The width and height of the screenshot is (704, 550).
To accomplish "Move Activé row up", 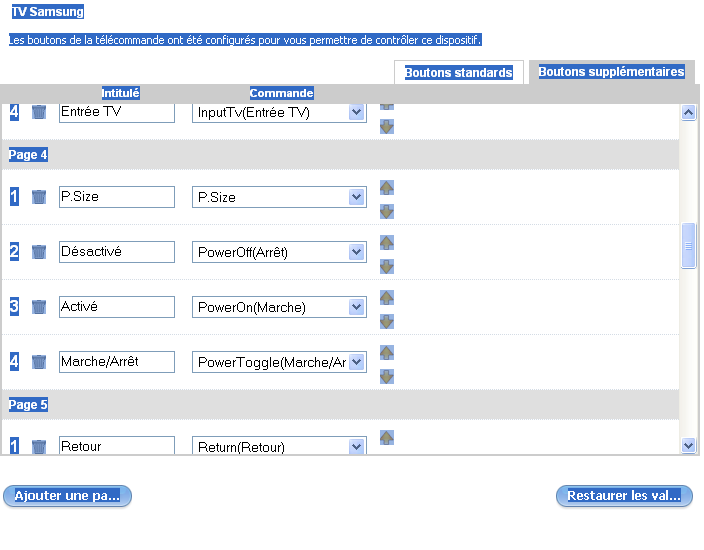I will [387, 297].
